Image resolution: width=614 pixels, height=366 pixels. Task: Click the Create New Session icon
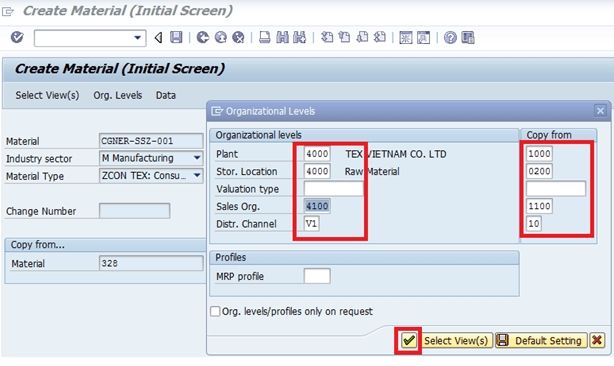tap(406, 38)
